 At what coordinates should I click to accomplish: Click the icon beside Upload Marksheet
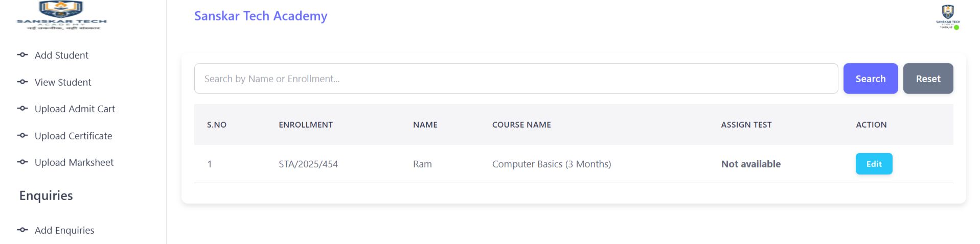[22, 162]
